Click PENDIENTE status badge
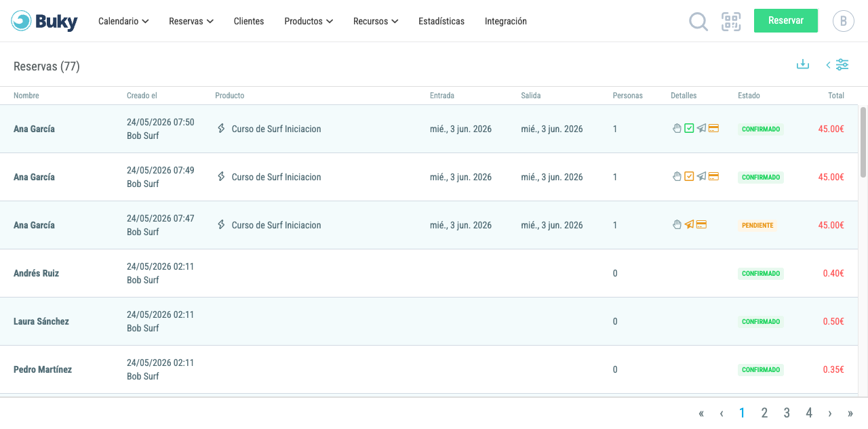The image size is (868, 429). 757,225
